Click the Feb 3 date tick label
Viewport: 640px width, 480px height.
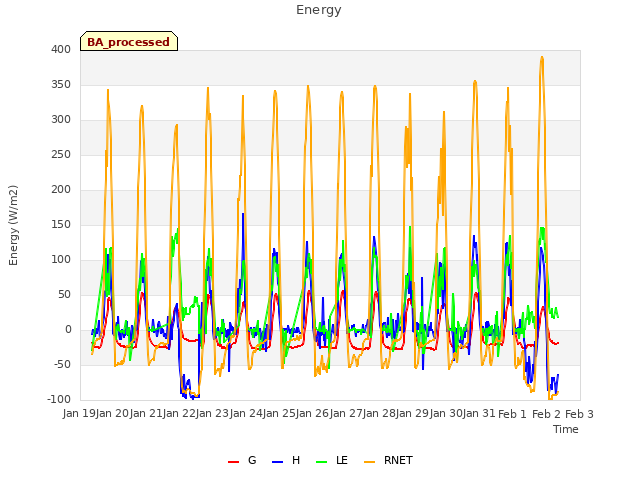[580, 414]
